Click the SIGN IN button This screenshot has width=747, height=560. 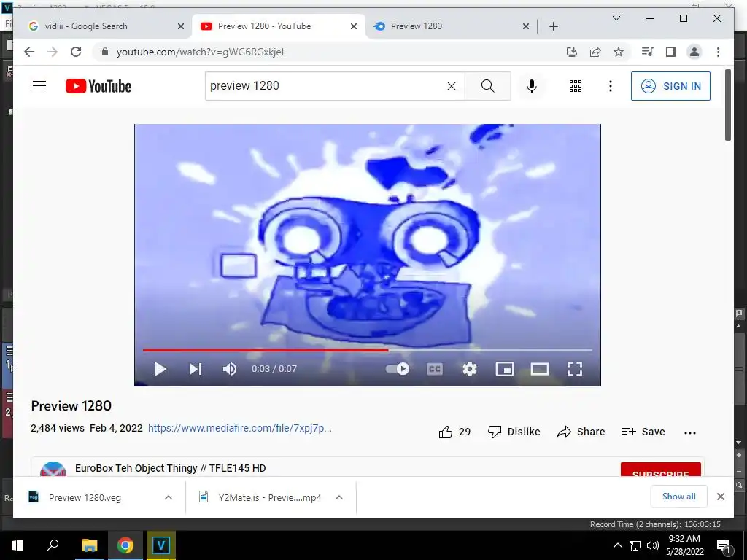click(x=670, y=86)
